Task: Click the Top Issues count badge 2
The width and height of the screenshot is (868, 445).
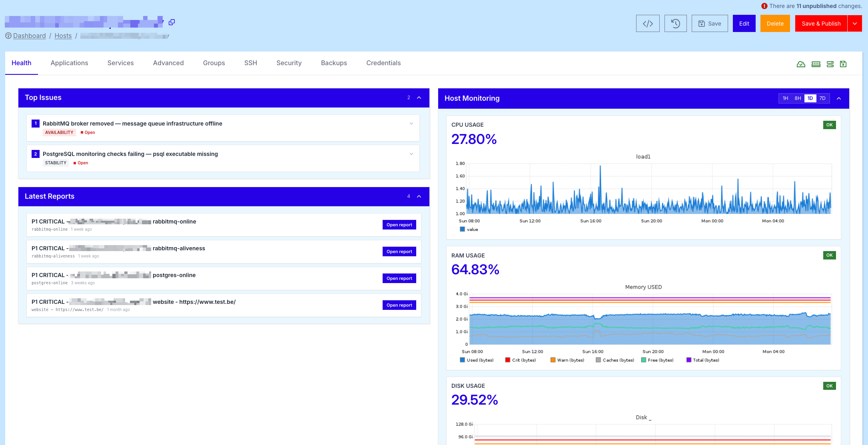Action: [x=409, y=98]
